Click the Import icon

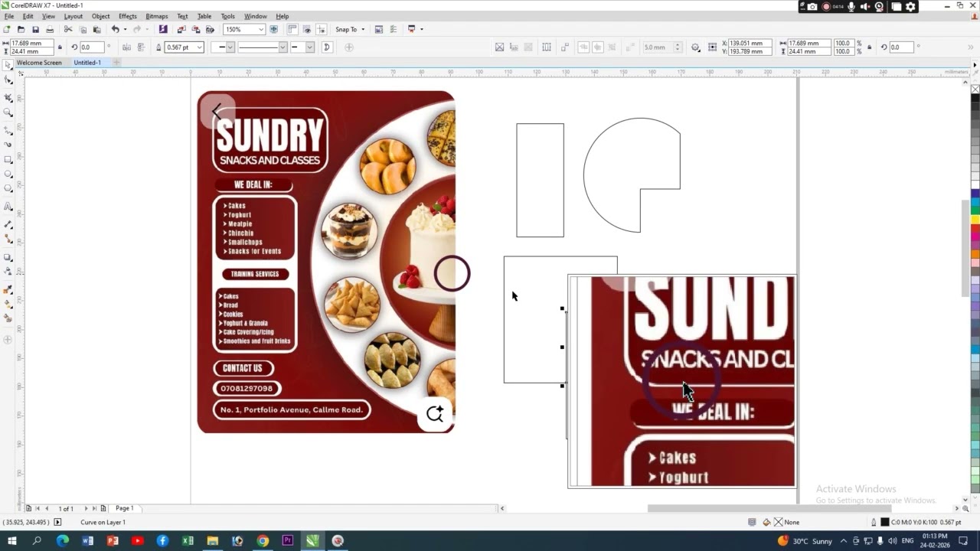181,29
